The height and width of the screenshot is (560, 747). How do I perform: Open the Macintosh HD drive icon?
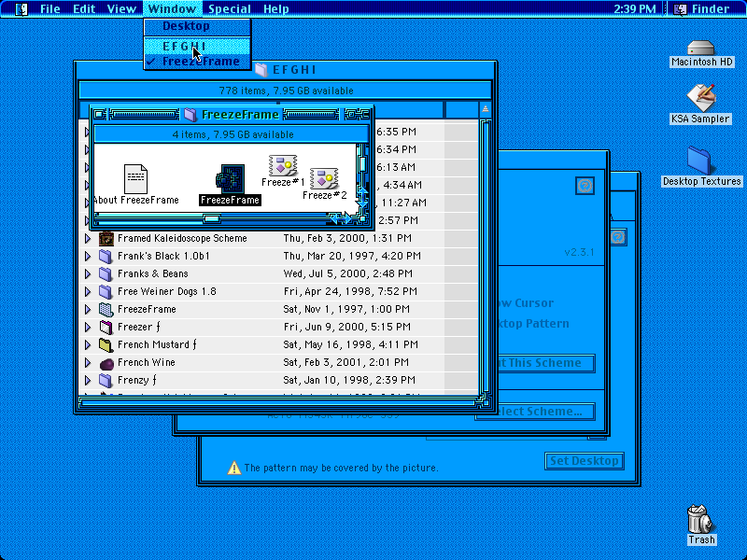pos(701,49)
